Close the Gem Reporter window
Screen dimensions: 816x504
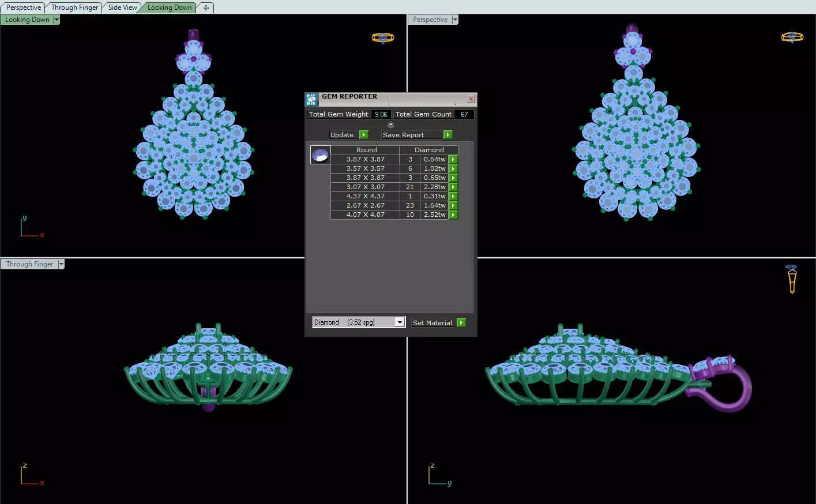pyautogui.click(x=471, y=99)
